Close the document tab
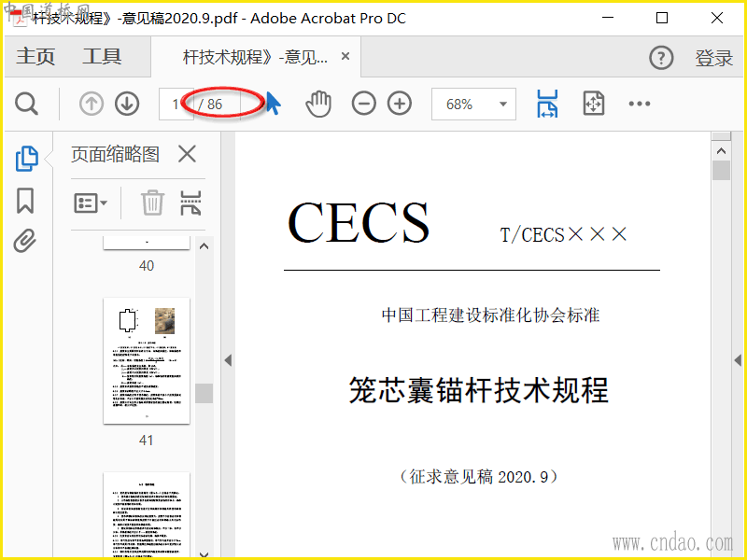 [x=345, y=56]
